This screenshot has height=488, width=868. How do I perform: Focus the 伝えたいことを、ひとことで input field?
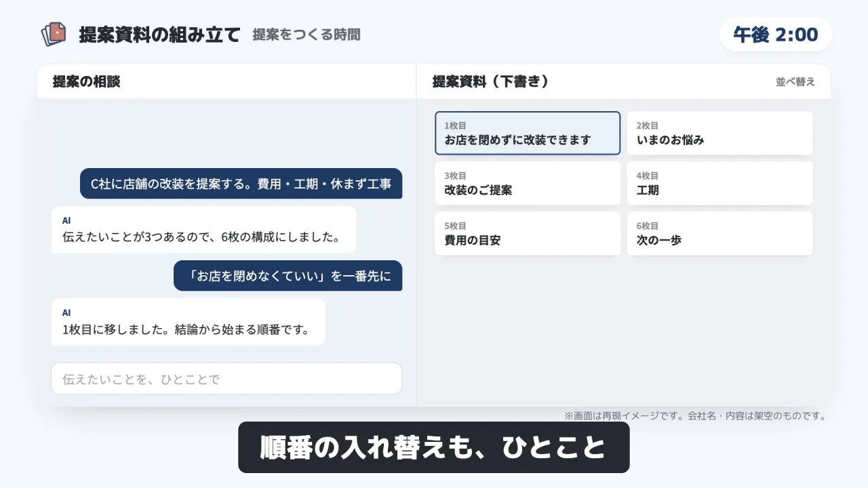pos(226,379)
